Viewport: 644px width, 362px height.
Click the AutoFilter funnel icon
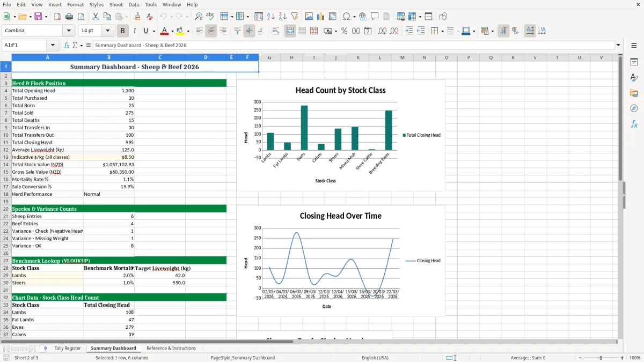click(x=294, y=17)
